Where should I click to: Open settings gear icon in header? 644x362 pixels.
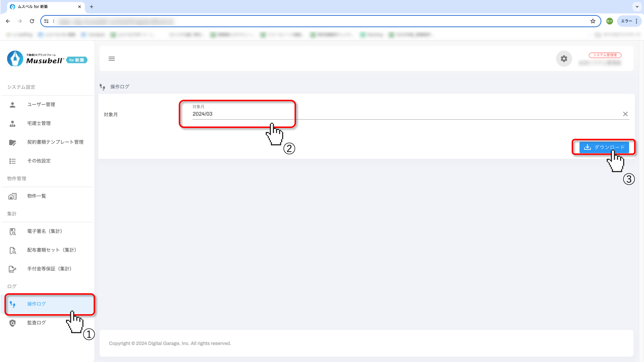(x=564, y=59)
